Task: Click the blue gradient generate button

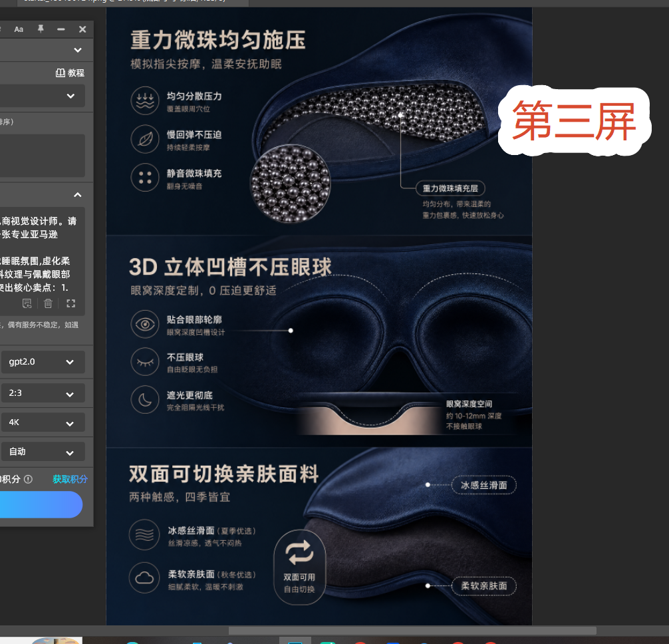Action: pyautogui.click(x=41, y=504)
